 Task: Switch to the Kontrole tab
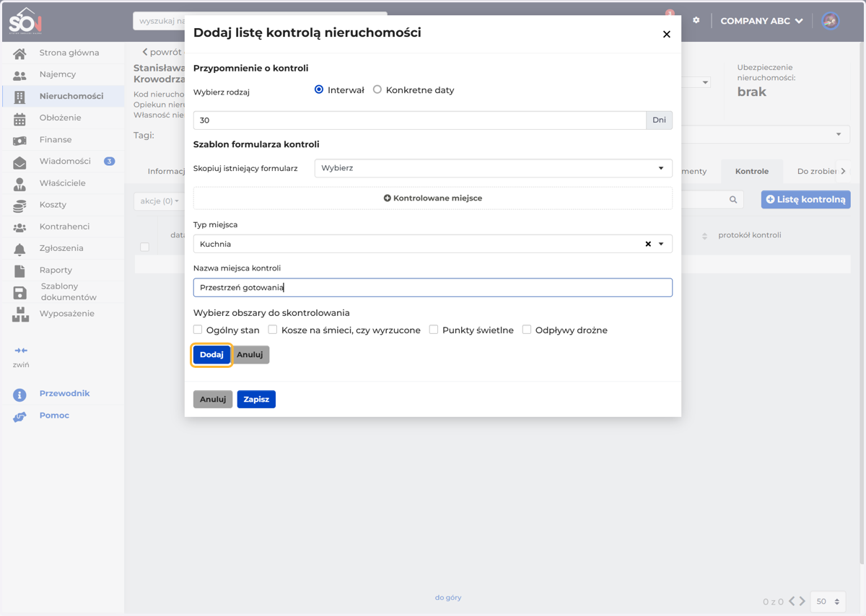[752, 171]
